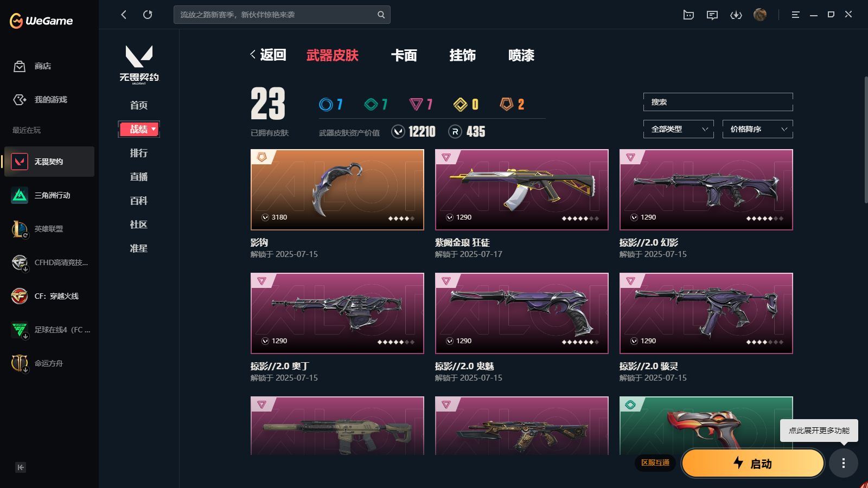Collapse the left sidebar with bottom arrow icon

[x=21, y=467]
